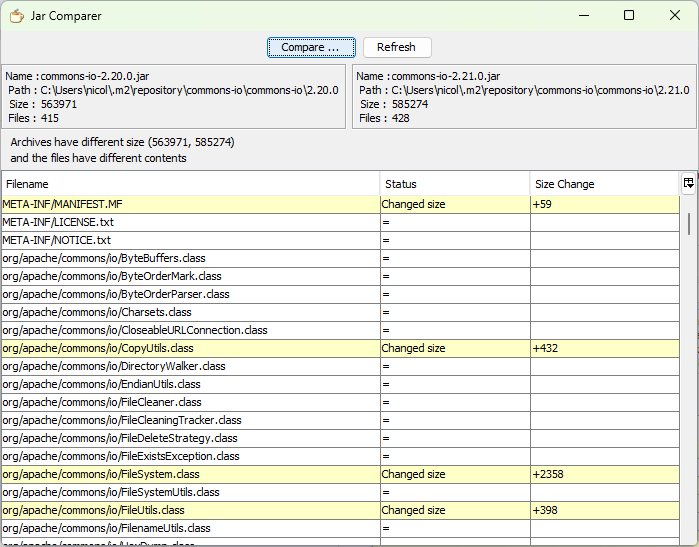The height and width of the screenshot is (547, 699).
Task: Sort by the Filename column header
Action: click(190, 184)
